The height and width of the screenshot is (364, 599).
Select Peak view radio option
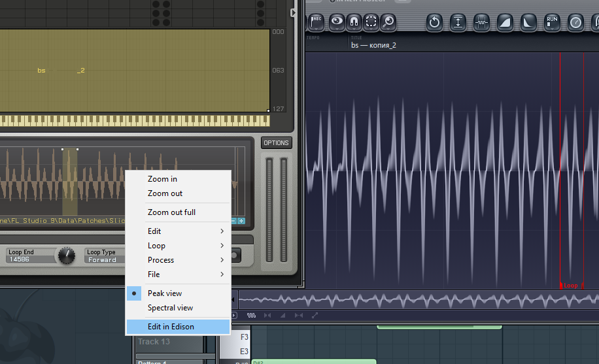(x=179, y=293)
